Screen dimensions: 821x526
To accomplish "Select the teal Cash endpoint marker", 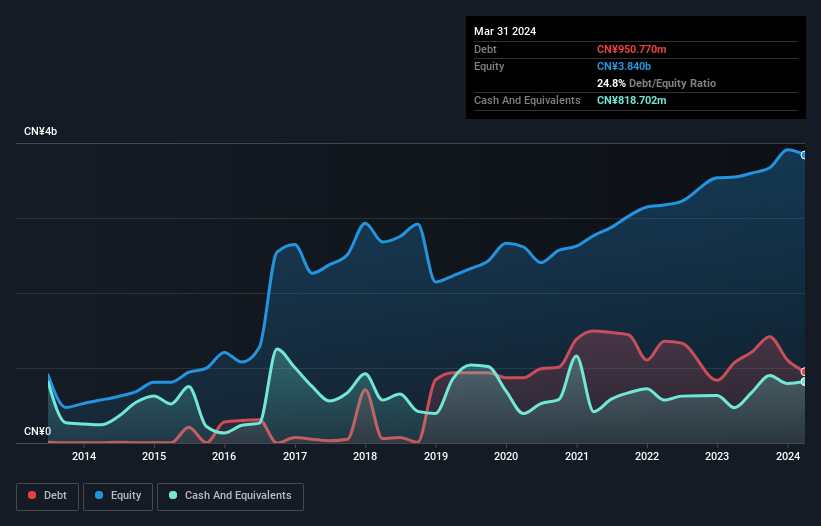I will pos(804,382).
